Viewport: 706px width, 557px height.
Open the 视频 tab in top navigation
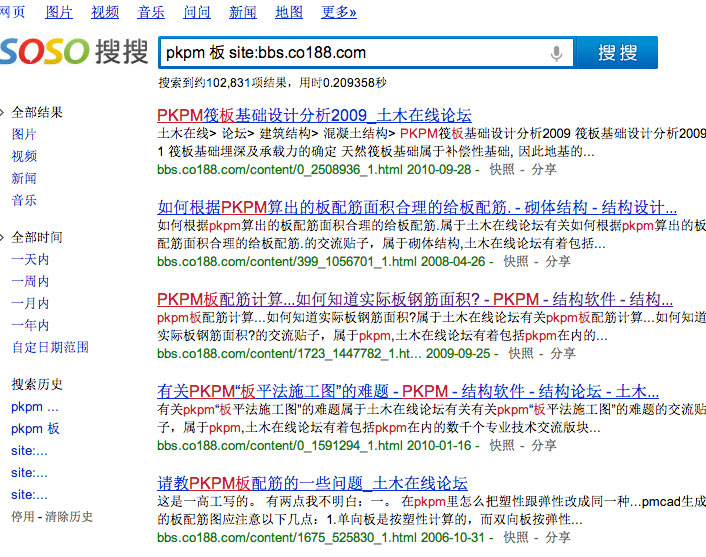coord(105,12)
